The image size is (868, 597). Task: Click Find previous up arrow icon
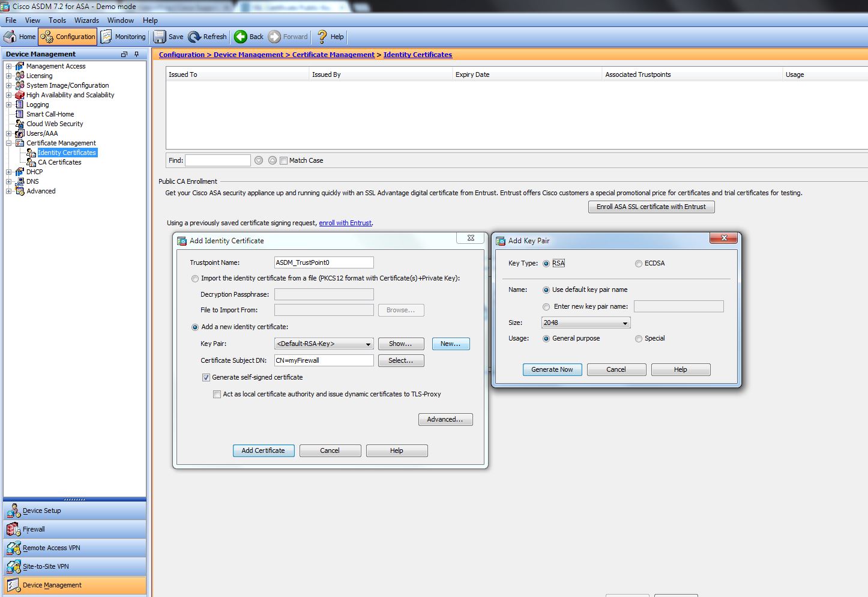pyautogui.click(x=273, y=160)
